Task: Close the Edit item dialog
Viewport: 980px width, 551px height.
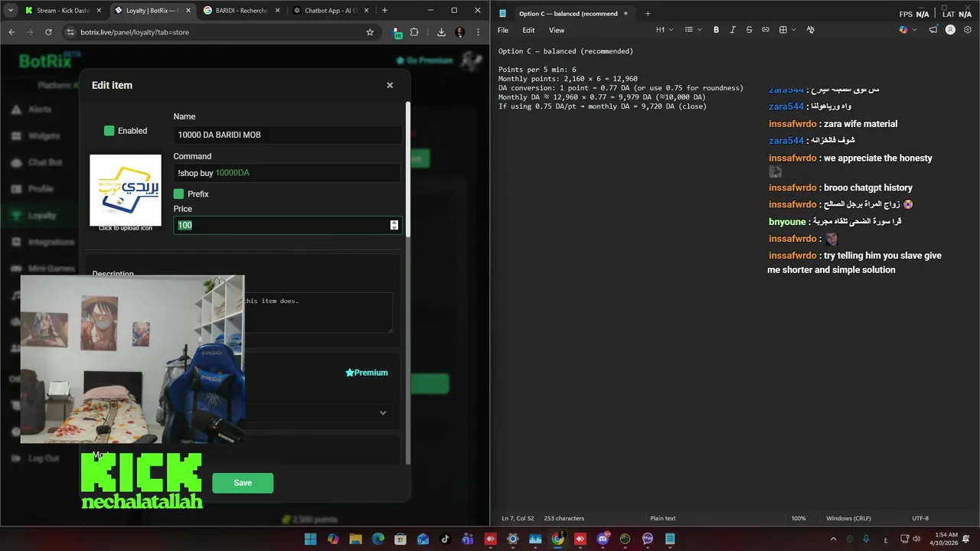Action: click(390, 85)
